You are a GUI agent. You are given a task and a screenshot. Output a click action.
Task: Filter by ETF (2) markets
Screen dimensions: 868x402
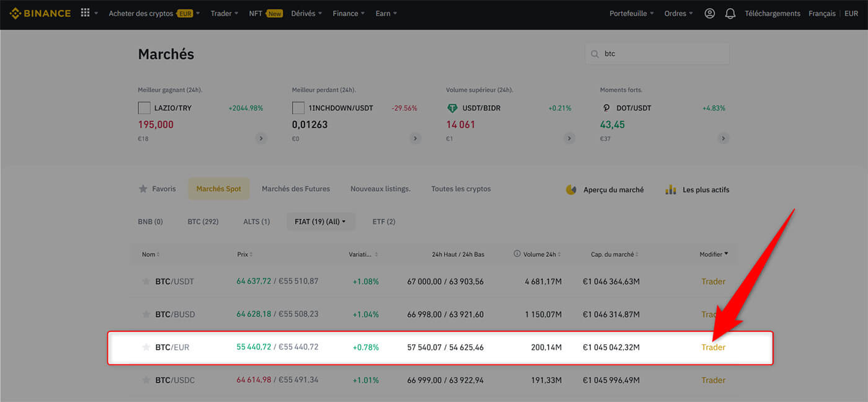[x=384, y=221]
